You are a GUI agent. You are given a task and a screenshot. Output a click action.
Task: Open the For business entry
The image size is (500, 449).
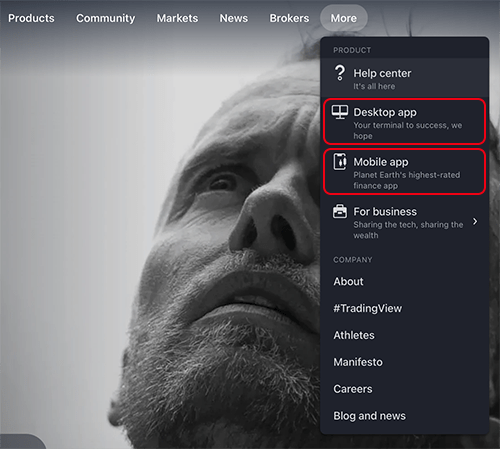click(x=404, y=222)
